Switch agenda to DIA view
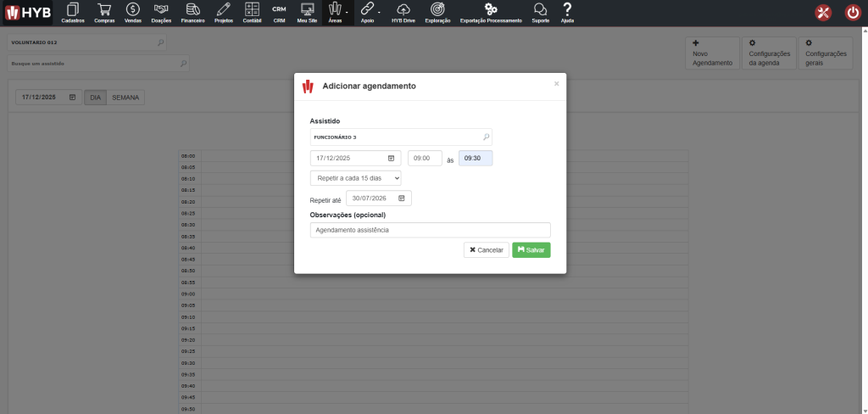 pos(95,98)
